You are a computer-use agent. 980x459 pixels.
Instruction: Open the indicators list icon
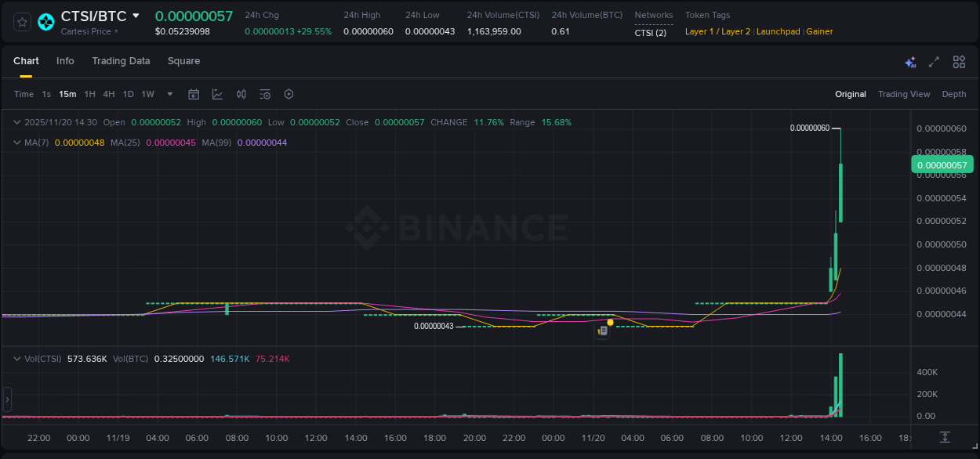(x=265, y=94)
